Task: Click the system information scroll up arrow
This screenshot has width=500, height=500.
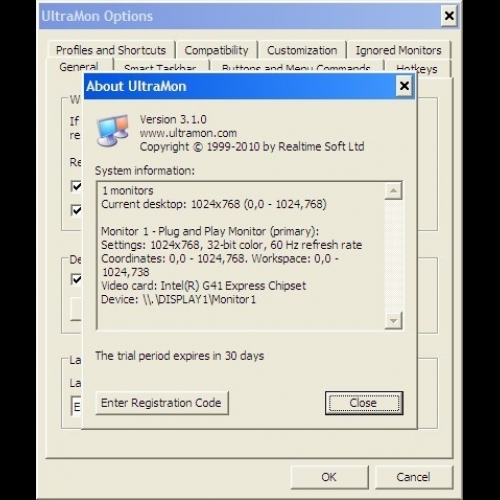Action: pos(393,191)
